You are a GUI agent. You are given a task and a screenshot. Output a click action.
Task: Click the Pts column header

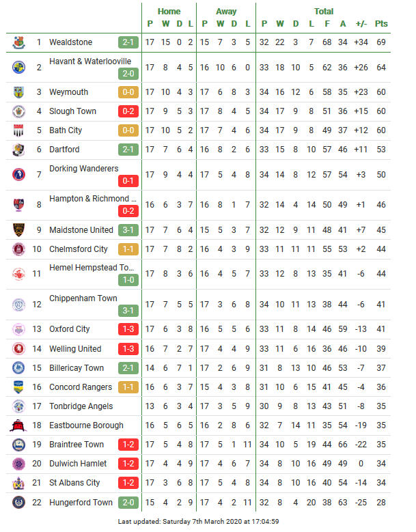tap(381, 24)
